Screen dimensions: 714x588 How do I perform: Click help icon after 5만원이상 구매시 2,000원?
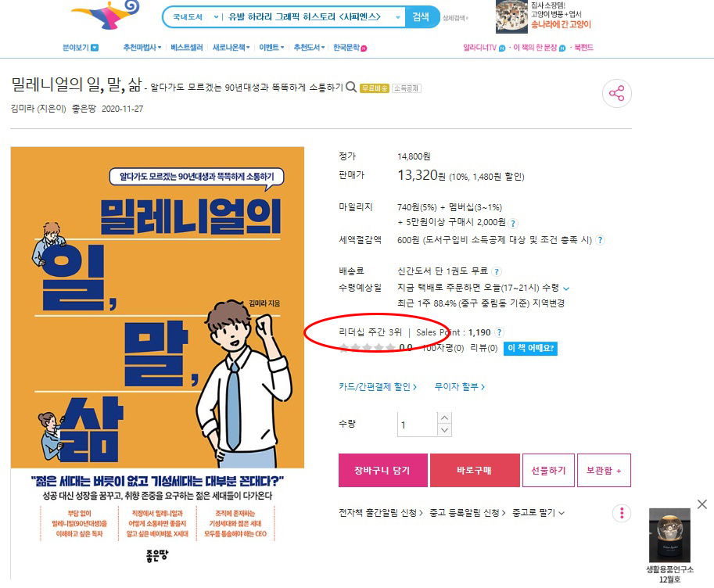[513, 223]
